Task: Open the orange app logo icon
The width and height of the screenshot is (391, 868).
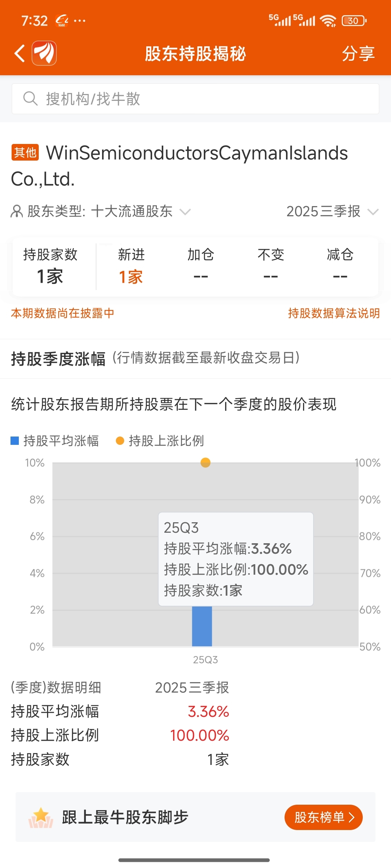Action: click(44, 53)
